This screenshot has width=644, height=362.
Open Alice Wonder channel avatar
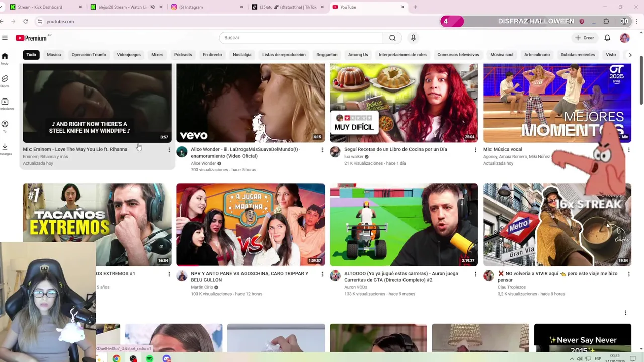point(182,152)
